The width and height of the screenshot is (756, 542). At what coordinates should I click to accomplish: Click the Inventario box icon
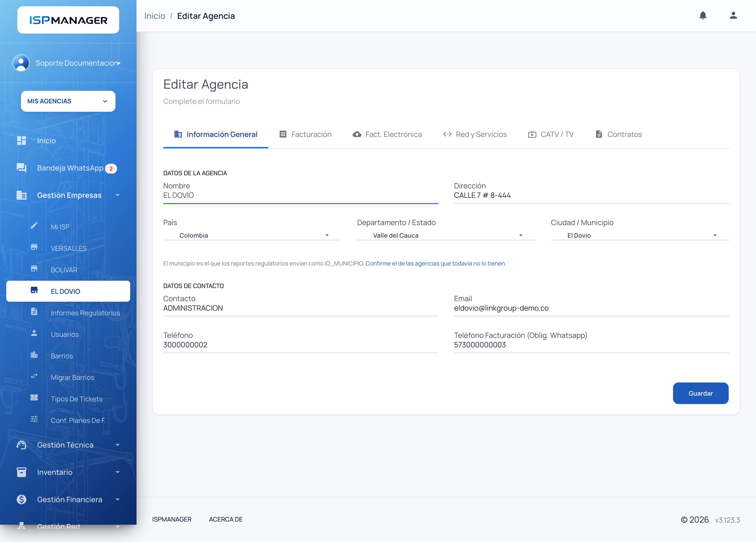(x=21, y=472)
